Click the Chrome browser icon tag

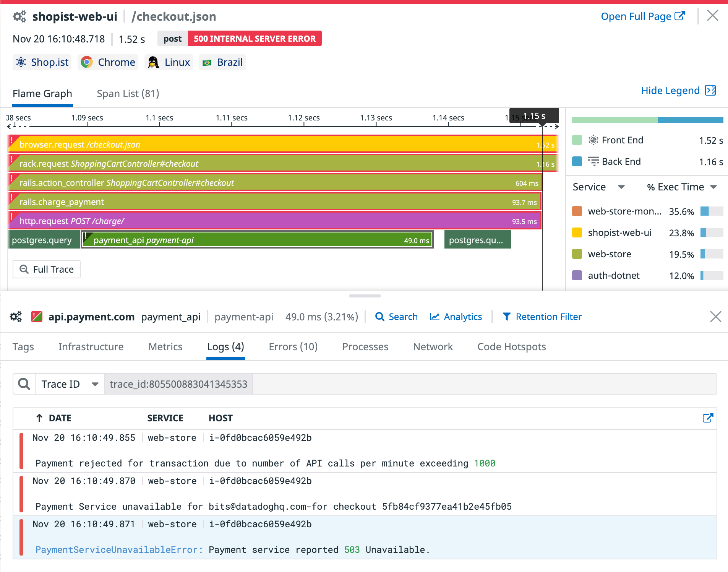click(x=87, y=62)
